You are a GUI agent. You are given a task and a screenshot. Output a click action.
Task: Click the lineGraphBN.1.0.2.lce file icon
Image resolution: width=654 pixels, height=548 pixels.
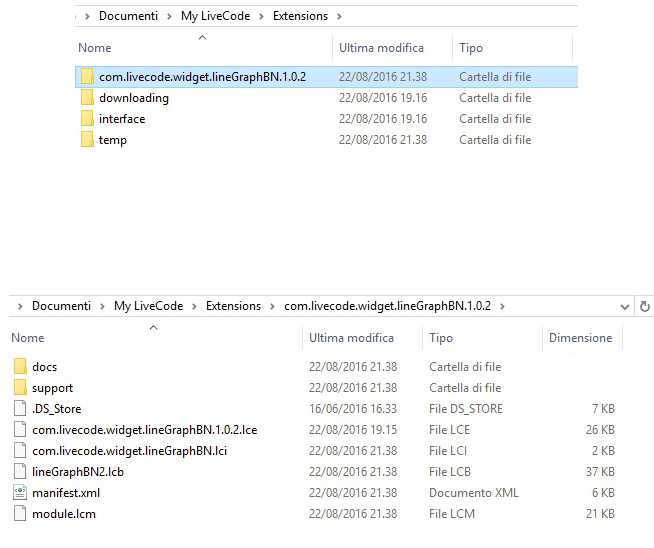(x=20, y=430)
